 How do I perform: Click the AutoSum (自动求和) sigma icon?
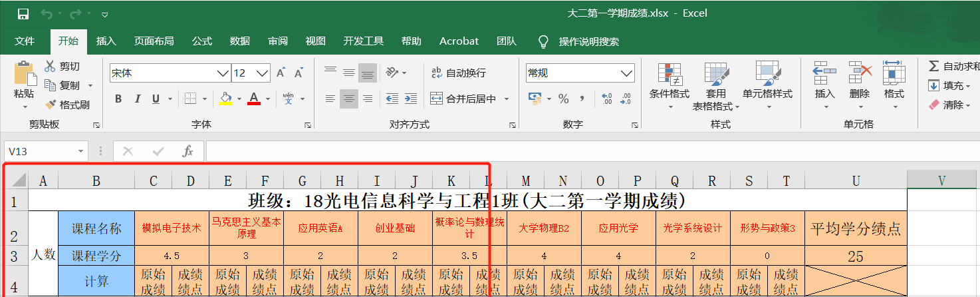[x=934, y=66]
